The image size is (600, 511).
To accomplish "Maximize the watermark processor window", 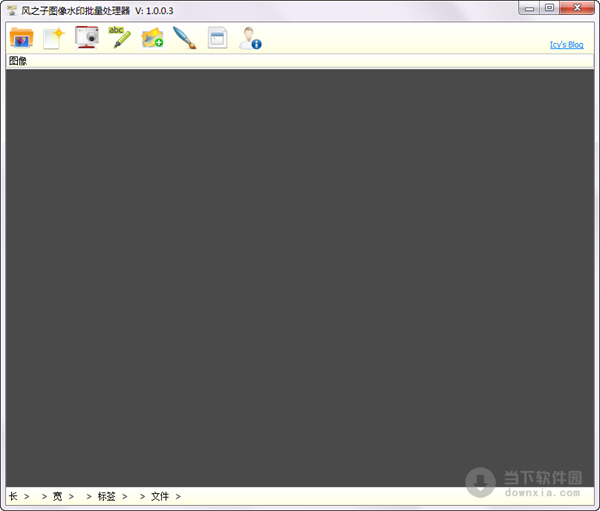I will point(549,8).
